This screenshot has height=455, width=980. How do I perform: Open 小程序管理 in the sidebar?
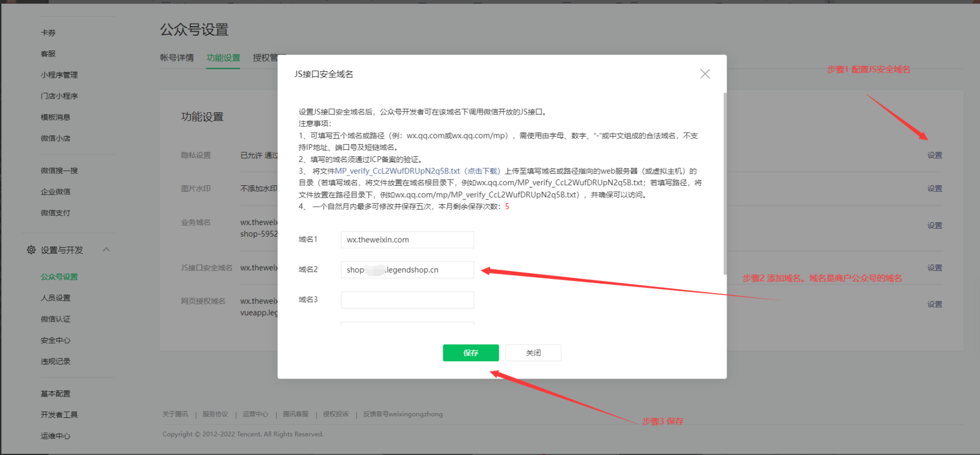(59, 75)
